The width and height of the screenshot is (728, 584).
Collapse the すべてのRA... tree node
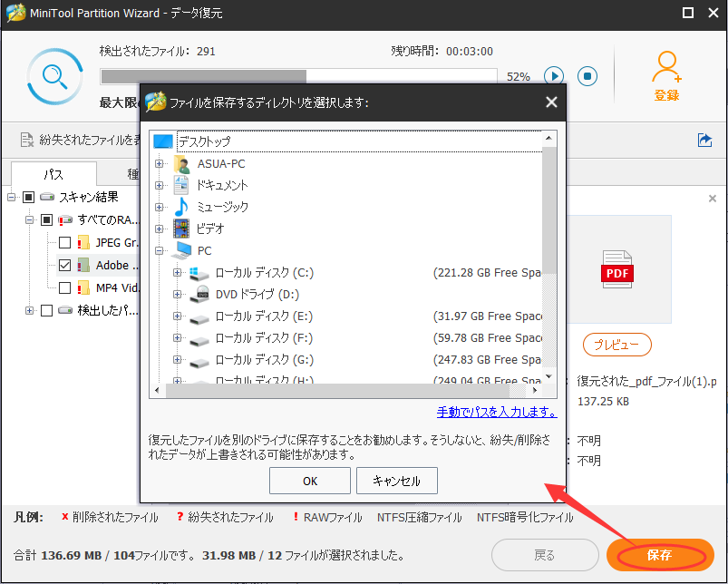(30, 220)
